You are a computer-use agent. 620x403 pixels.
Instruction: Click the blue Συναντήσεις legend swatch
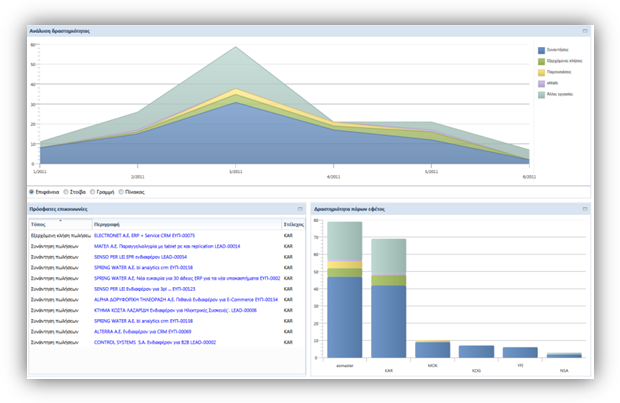[x=541, y=50]
